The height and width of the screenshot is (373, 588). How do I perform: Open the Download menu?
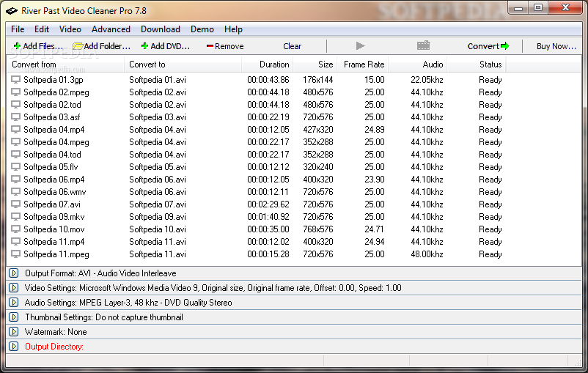[161, 29]
